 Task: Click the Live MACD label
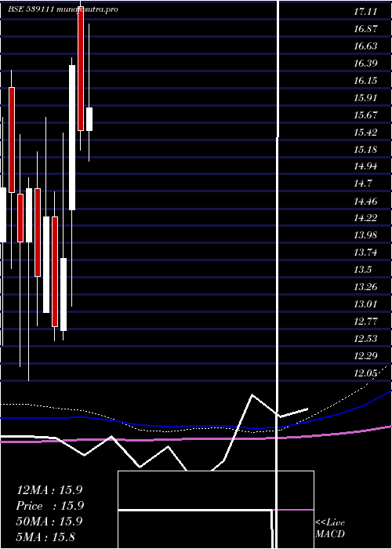pyautogui.click(x=330, y=528)
